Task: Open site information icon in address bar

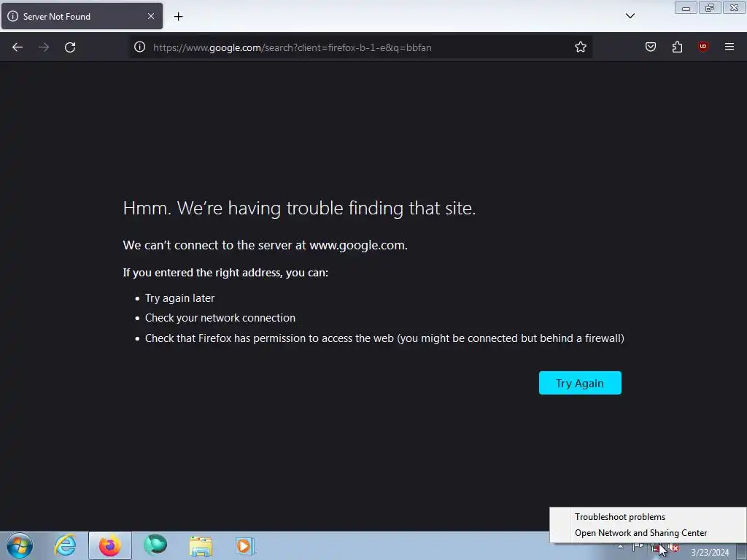Action: click(139, 47)
